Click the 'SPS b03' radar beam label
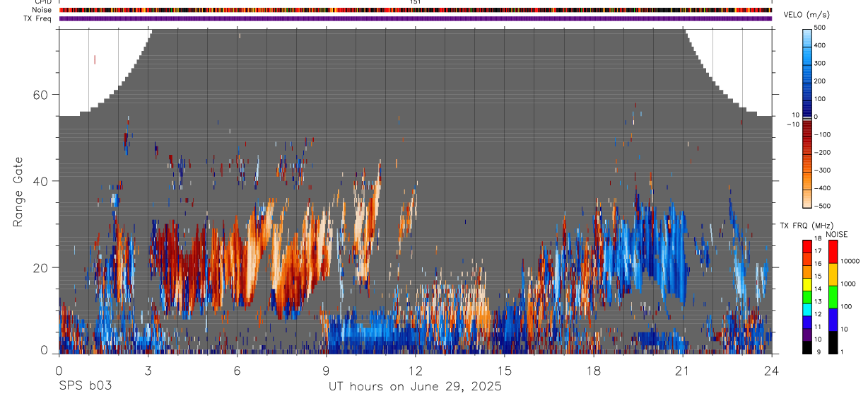The height and width of the screenshot is (401, 868). 85,386
